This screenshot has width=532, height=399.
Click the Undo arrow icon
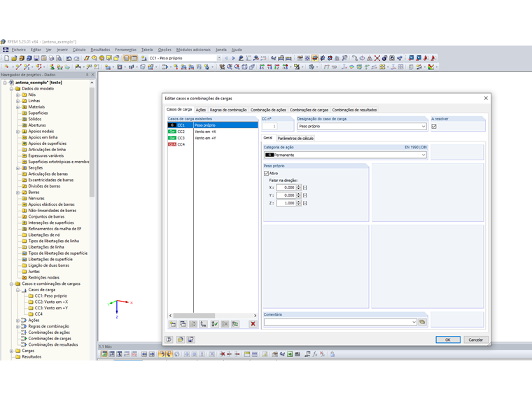click(69, 58)
